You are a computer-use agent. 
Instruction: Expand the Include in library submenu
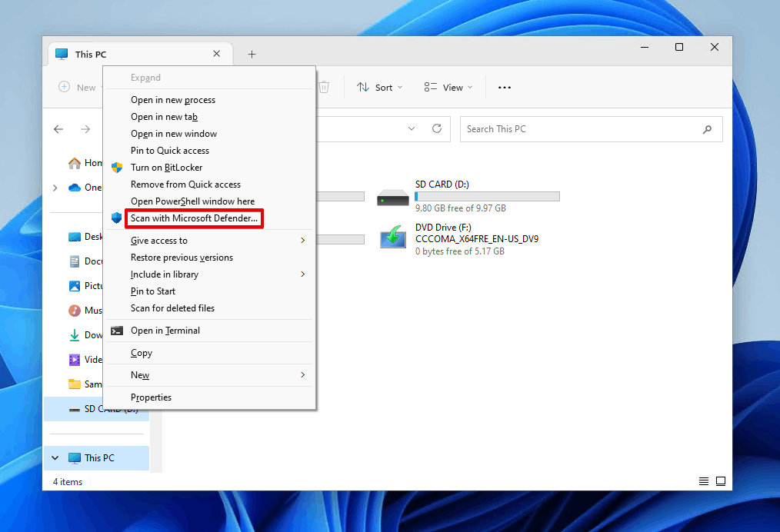click(302, 274)
